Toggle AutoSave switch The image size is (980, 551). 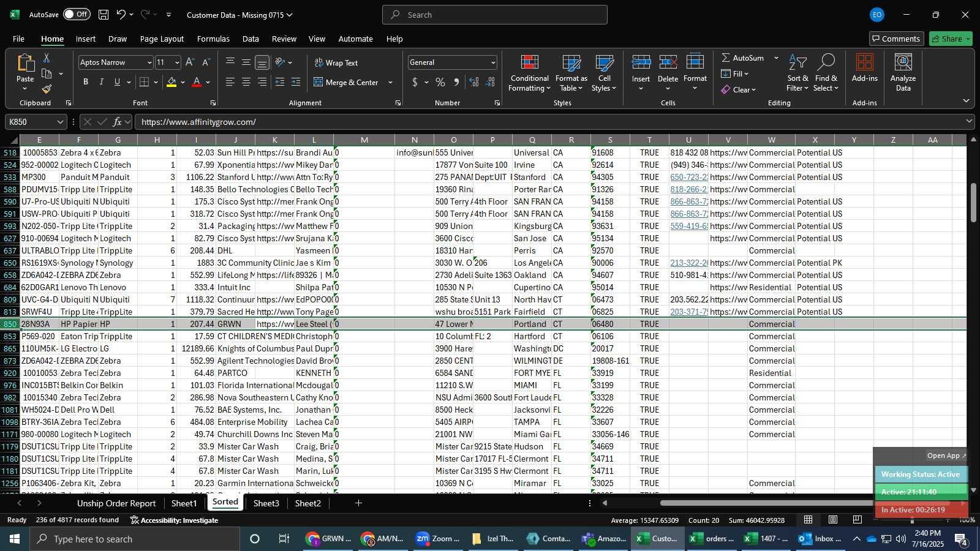pyautogui.click(x=77, y=14)
